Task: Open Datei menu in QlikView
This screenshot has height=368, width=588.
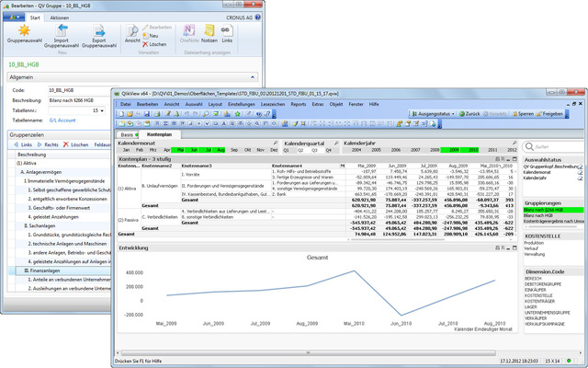Action: (x=126, y=104)
